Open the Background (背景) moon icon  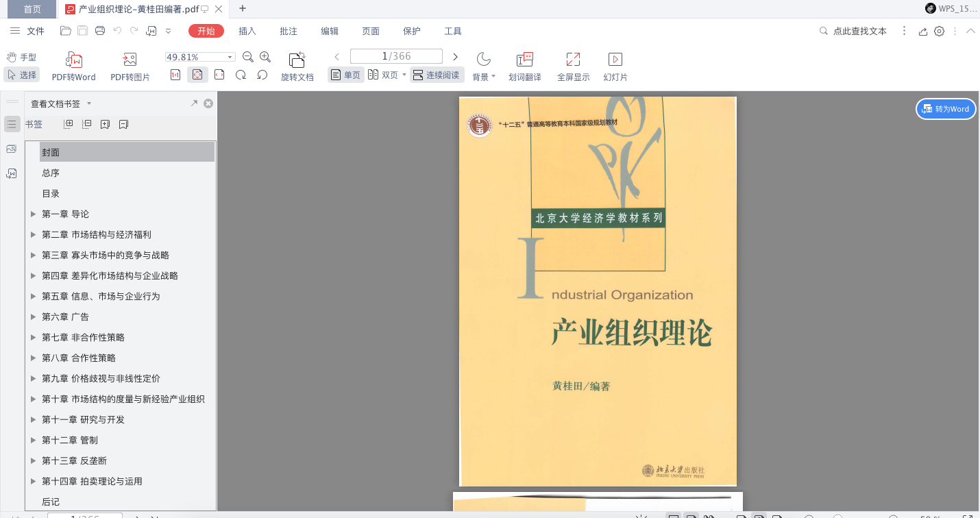click(484, 59)
